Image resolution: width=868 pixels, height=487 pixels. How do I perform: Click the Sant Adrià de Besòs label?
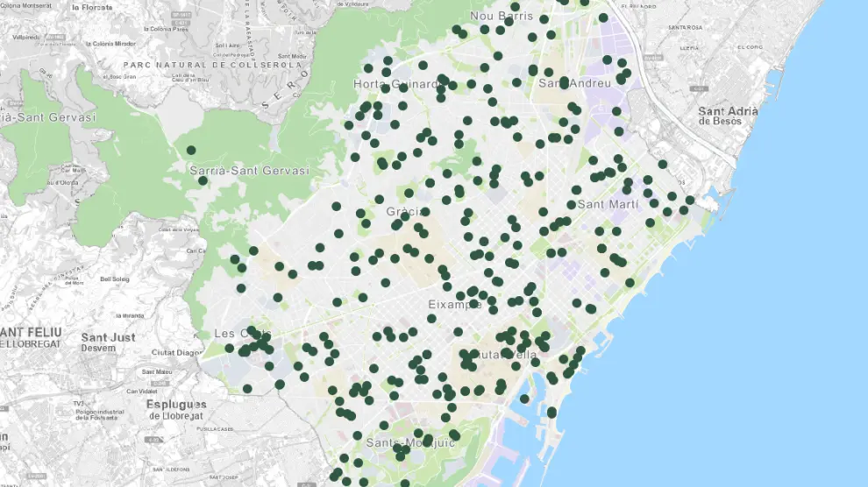point(721,116)
